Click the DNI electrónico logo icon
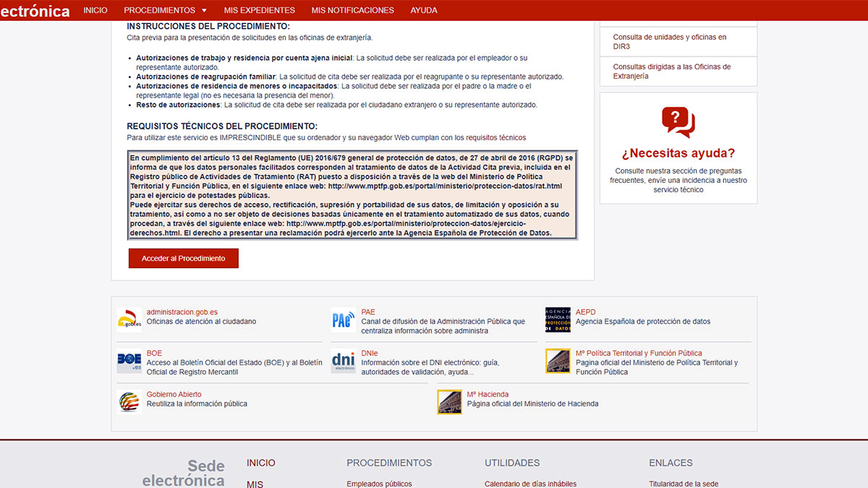The height and width of the screenshot is (488, 868). pyautogui.click(x=343, y=361)
